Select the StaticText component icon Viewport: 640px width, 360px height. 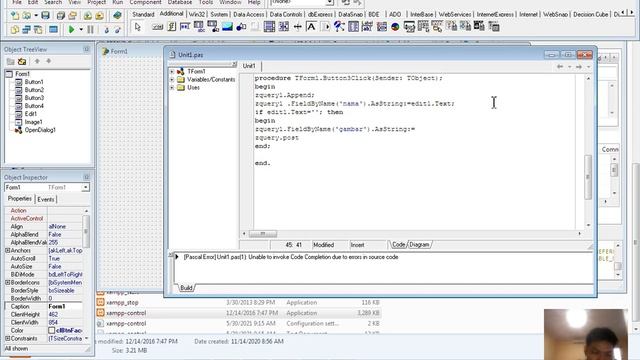tap(311, 27)
